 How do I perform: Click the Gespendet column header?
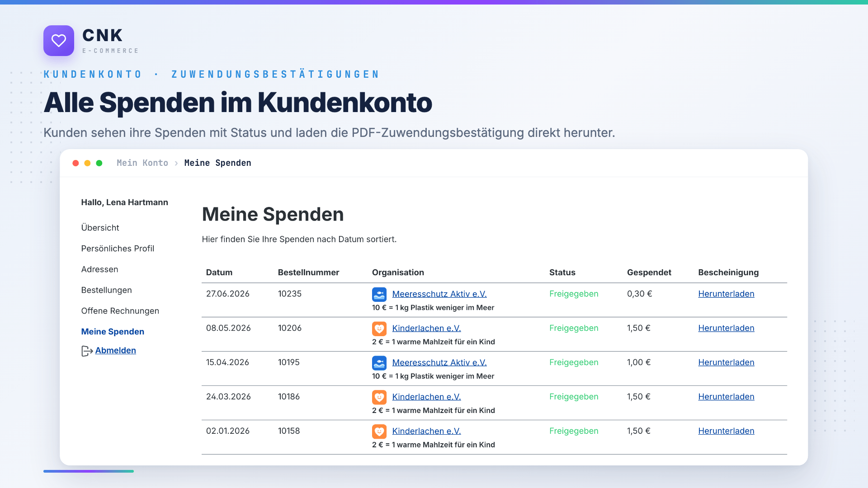(649, 272)
